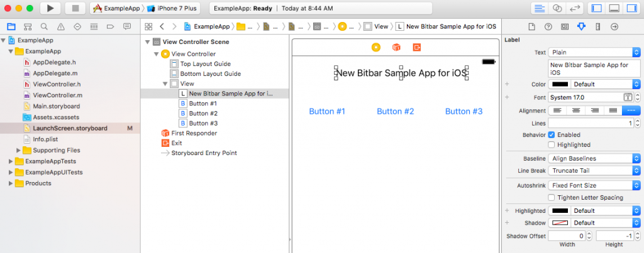Open the Issue navigator tab
Image resolution: width=644 pixels, height=253 pixels.
pos(61,26)
